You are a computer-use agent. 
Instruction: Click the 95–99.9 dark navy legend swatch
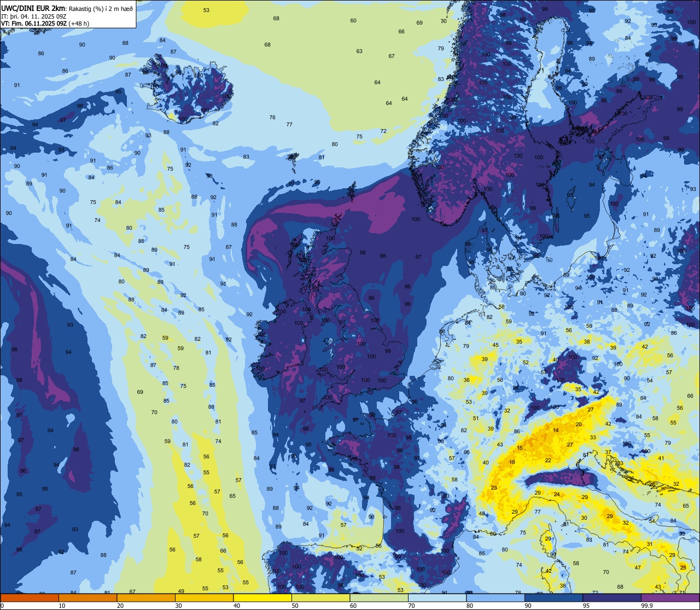(612, 598)
